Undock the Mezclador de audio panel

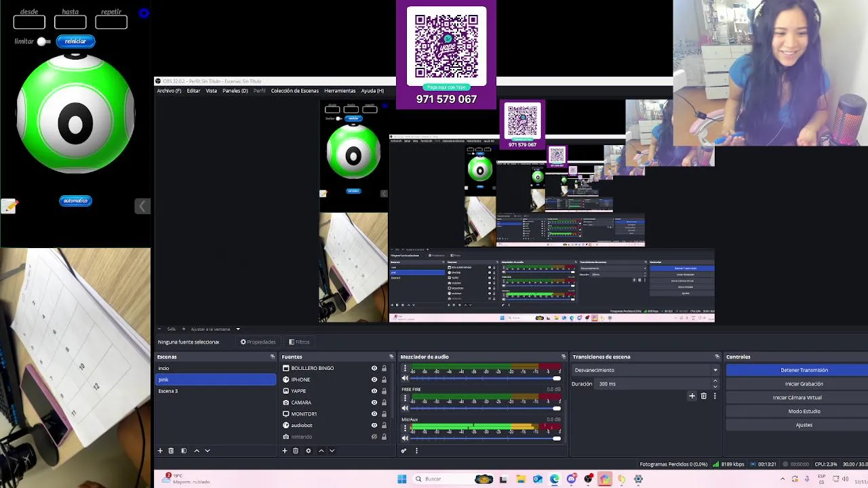[x=564, y=357]
